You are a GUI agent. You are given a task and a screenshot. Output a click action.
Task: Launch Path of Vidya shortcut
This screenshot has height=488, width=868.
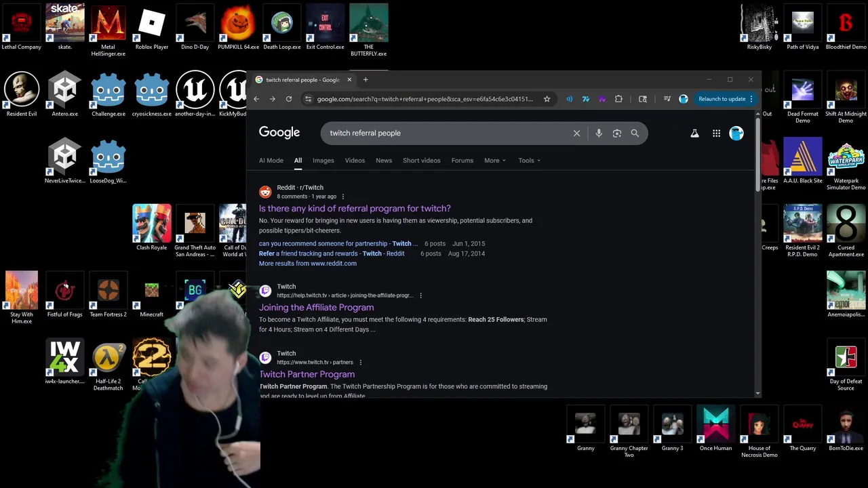pos(803,27)
